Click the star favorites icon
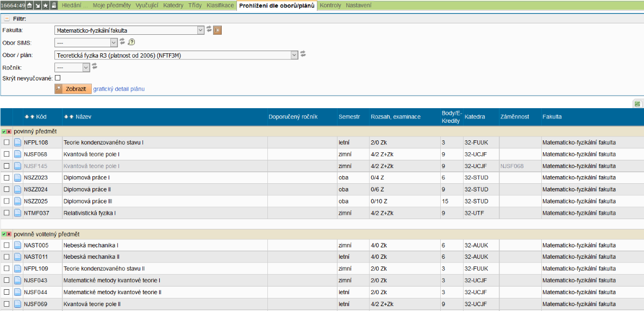 click(x=46, y=5)
